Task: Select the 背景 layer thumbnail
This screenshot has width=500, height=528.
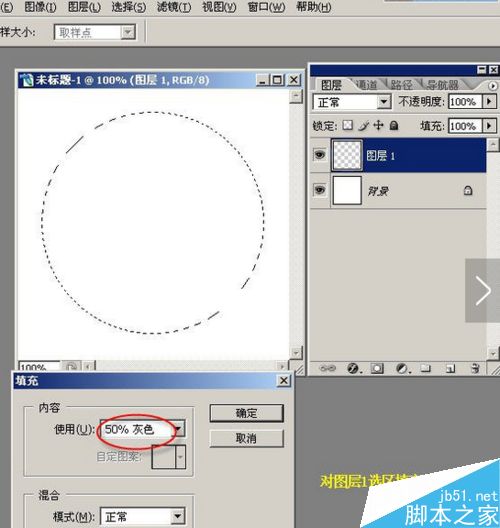Action: [x=347, y=190]
